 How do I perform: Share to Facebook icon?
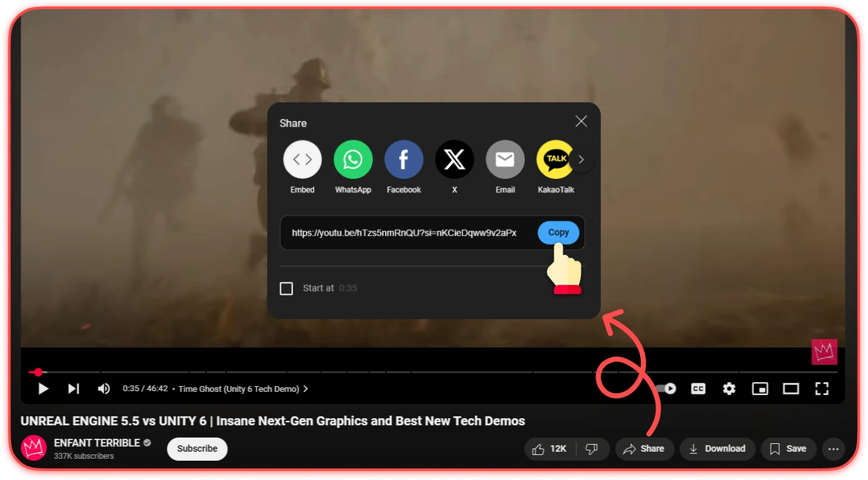(x=404, y=160)
